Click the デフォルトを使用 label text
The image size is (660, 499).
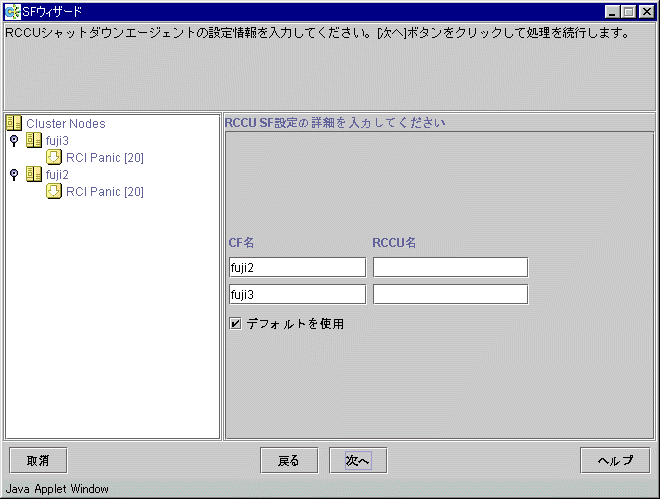(x=295, y=324)
